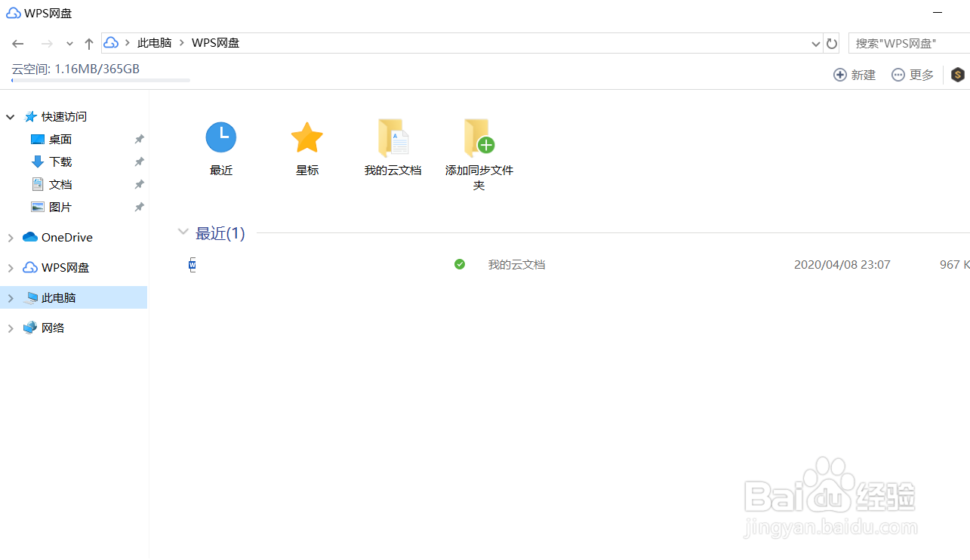This screenshot has width=970, height=560.
Task: Expand the WPS网盘 tree node
Action: [x=11, y=268]
